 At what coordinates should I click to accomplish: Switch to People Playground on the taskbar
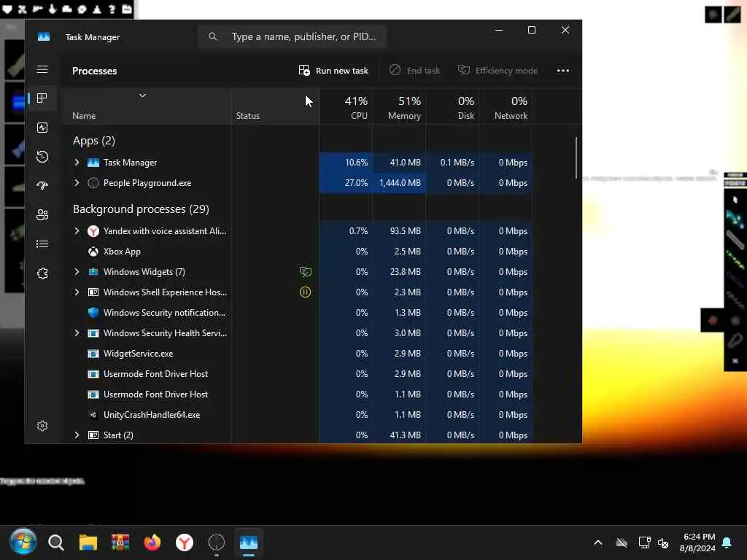(217, 542)
